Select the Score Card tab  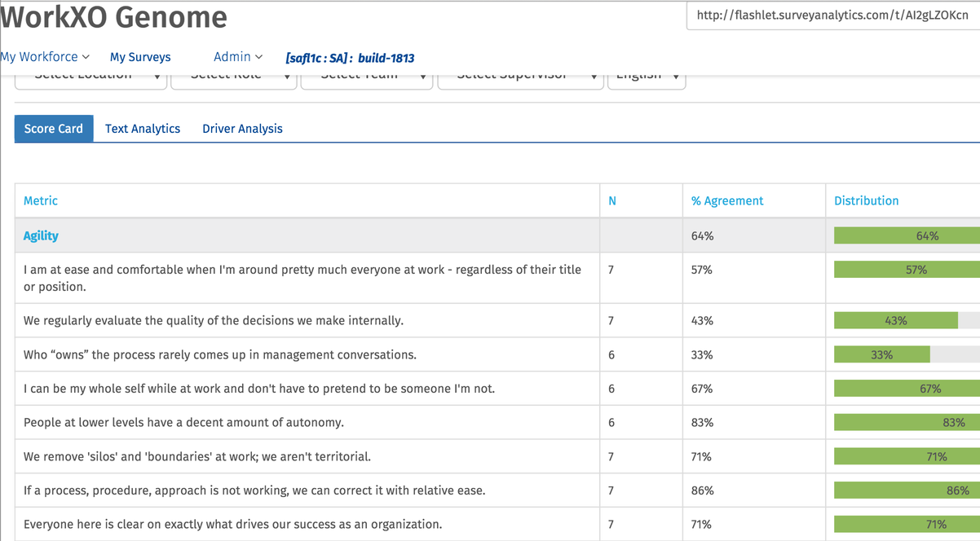point(54,129)
